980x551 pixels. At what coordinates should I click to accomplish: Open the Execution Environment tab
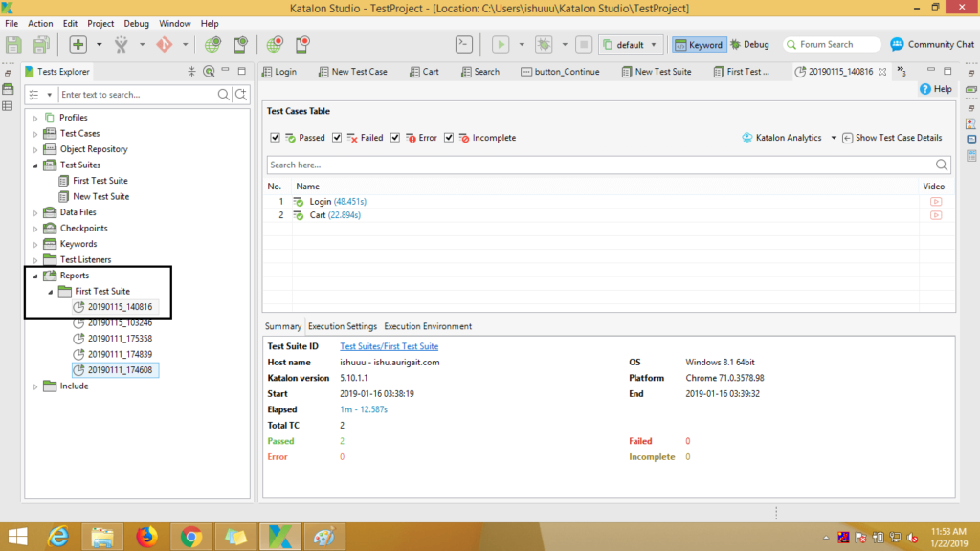click(x=428, y=326)
